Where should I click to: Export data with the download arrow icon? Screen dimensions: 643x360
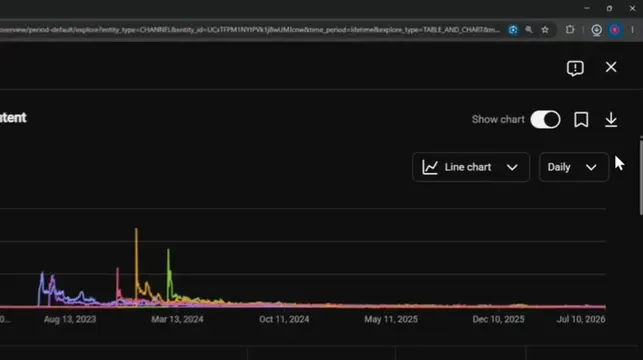[611, 120]
